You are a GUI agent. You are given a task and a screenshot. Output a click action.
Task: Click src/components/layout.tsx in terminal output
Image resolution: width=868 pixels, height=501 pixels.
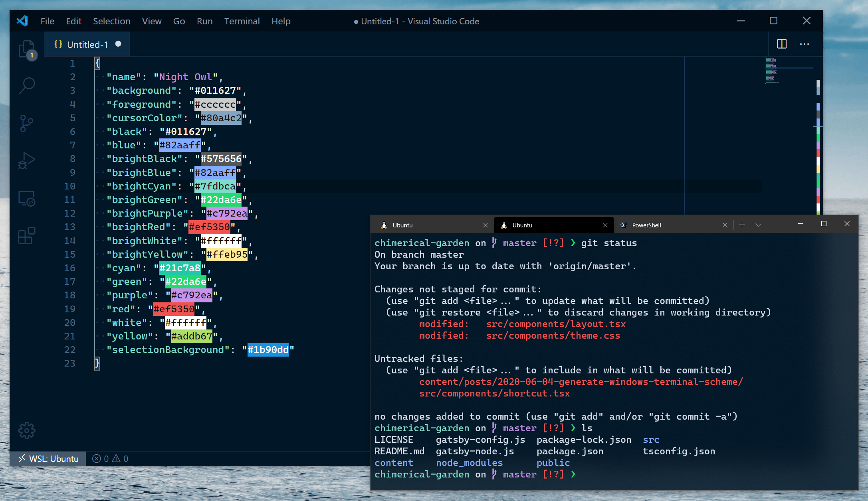point(556,324)
